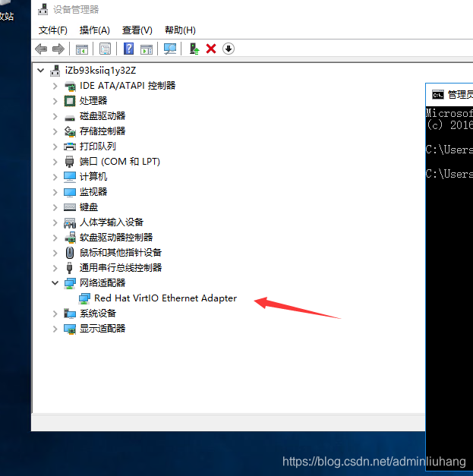473x476 pixels.
Task: Select the 显示适配器 tree label
Action: pos(102,329)
